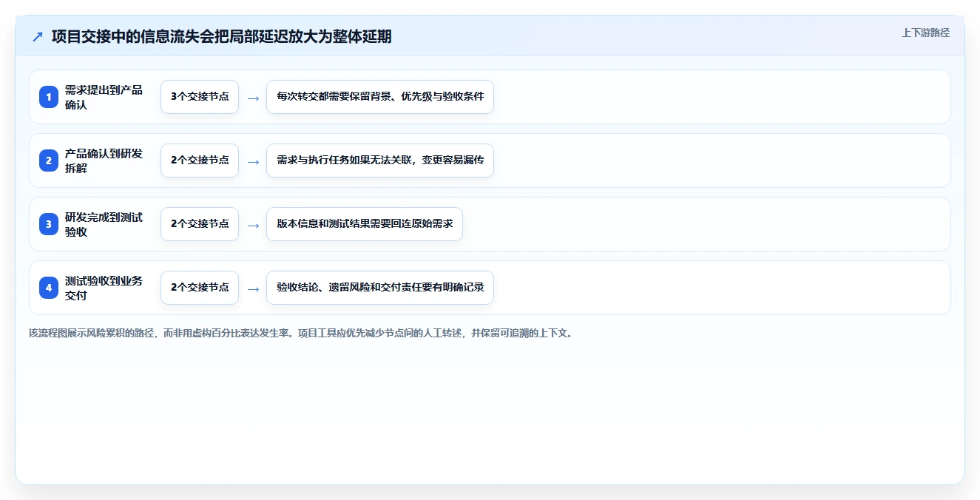Click the 测试验收到业务交付 step label
Screen dimensions: 980x500
104,288
